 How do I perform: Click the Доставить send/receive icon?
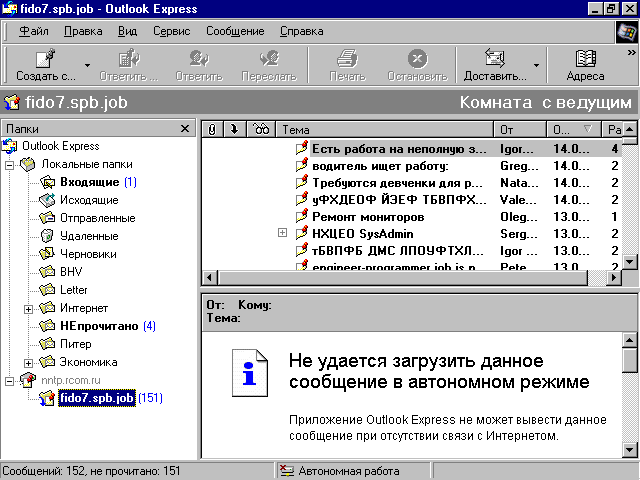tap(494, 58)
